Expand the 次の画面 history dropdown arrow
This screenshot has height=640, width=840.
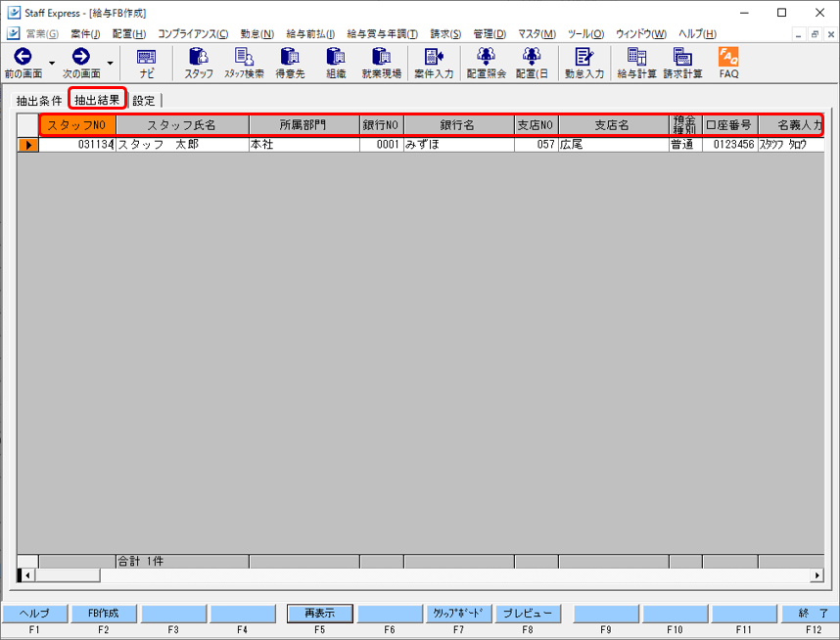[x=110, y=64]
